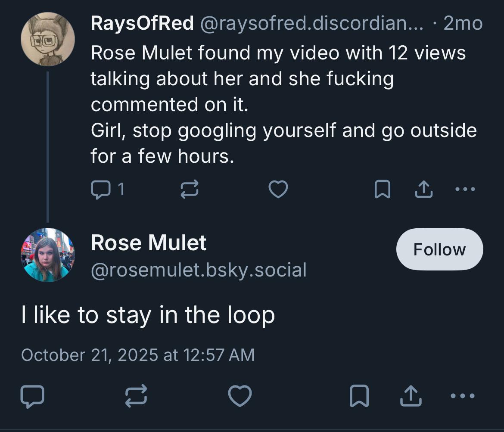This screenshot has height=432, width=504.
Task: Open Rose Mulet's profile avatar
Action: pyautogui.click(x=47, y=255)
